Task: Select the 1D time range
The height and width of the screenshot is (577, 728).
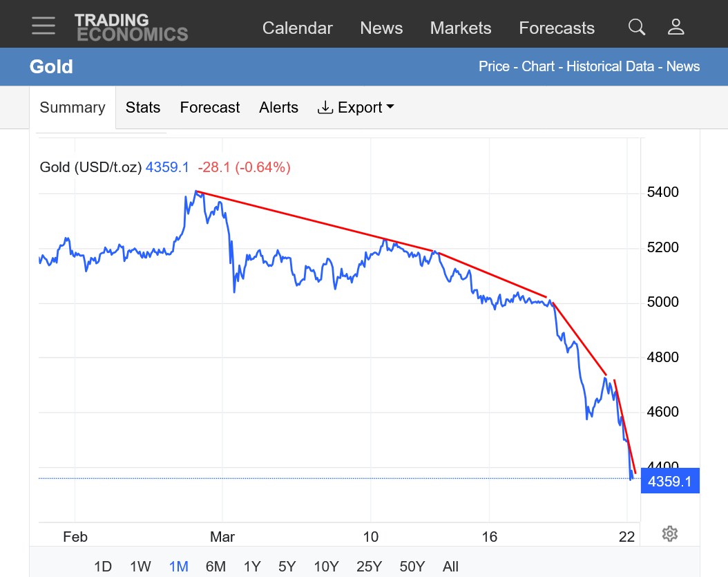Action: click(x=103, y=567)
